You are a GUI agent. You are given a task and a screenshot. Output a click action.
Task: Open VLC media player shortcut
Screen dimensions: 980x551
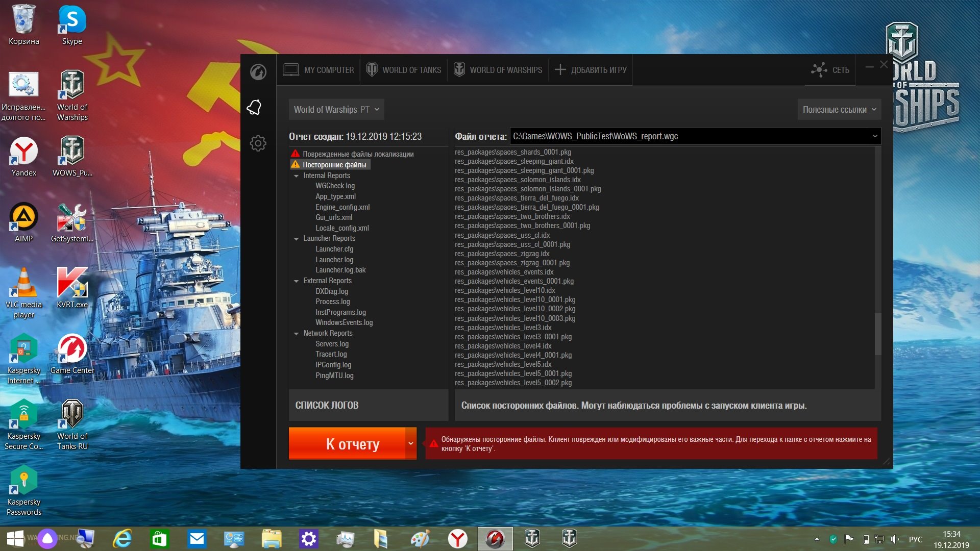point(23,293)
